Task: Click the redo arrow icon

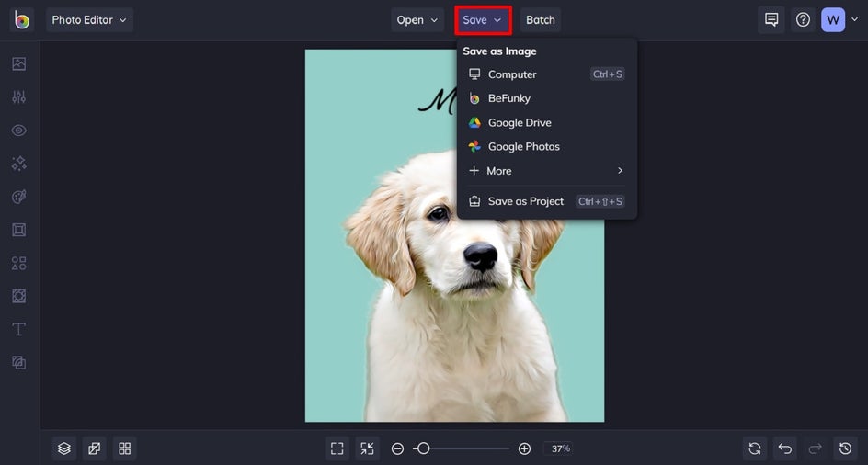Action: 816,448
